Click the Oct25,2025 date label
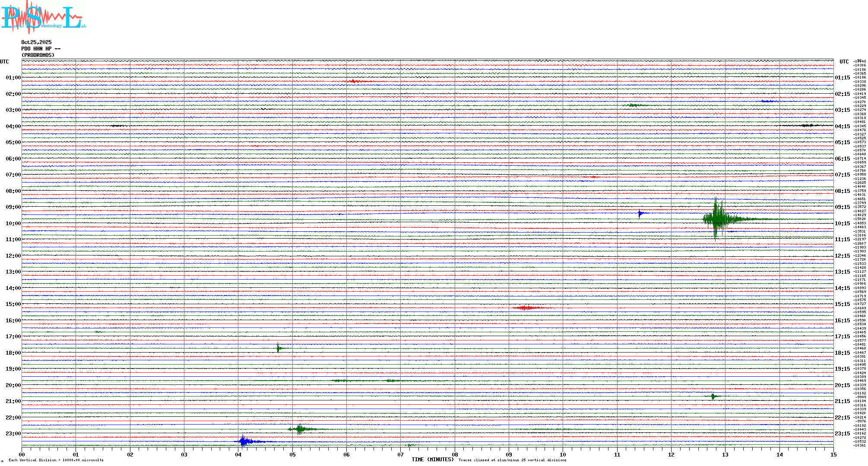This screenshot has width=868, height=466. point(36,42)
